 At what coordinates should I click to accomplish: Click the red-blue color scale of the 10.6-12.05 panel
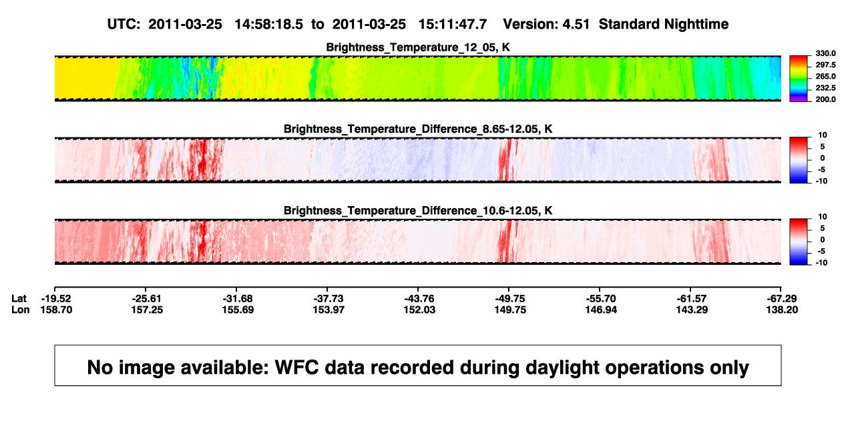pos(800,242)
